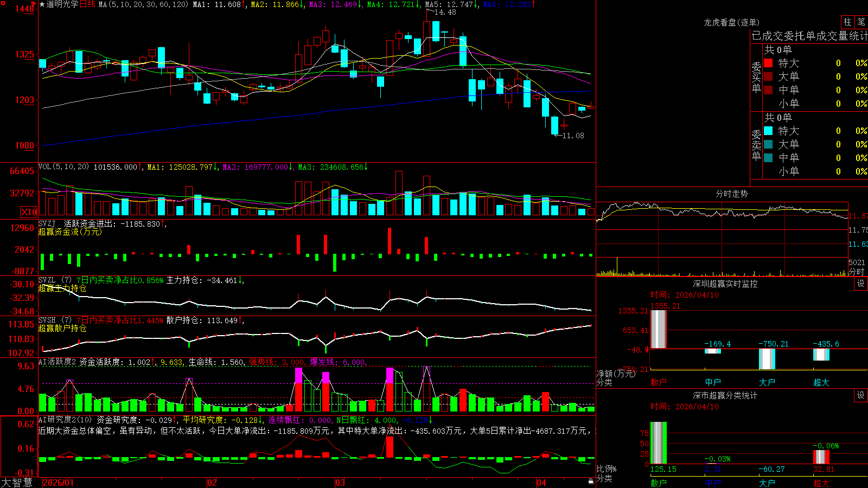The width and height of the screenshot is (868, 488).
Task: Click the 03 month marker on timeline
Action: 340,483
